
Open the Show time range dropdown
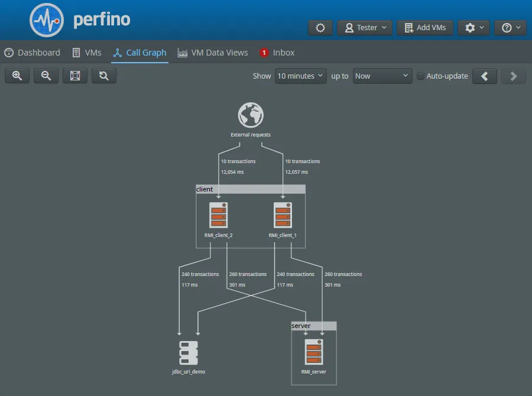point(300,76)
